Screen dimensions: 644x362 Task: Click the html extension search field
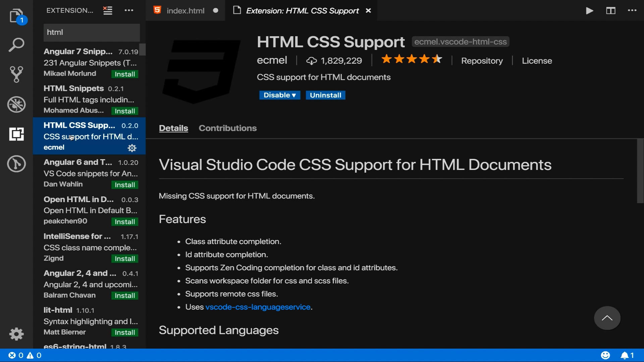(x=92, y=32)
